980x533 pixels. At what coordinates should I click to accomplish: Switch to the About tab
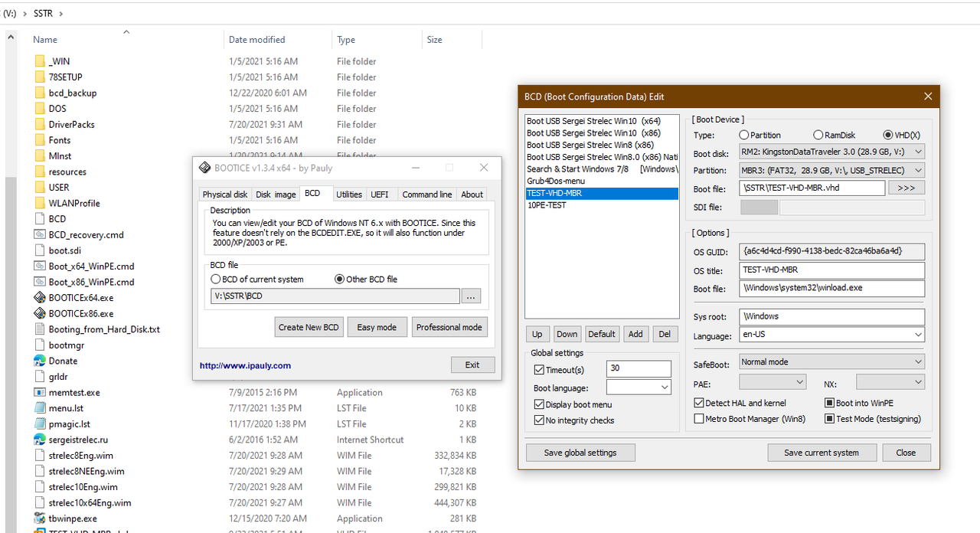point(472,195)
